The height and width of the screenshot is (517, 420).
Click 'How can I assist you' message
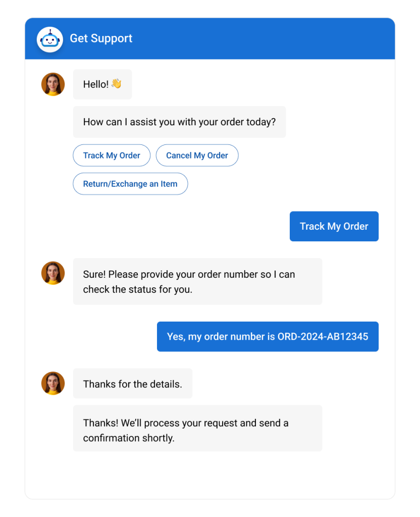click(179, 122)
